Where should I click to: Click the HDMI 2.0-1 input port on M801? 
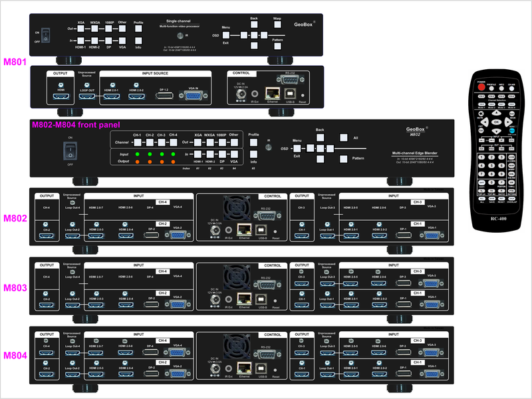click(x=112, y=96)
